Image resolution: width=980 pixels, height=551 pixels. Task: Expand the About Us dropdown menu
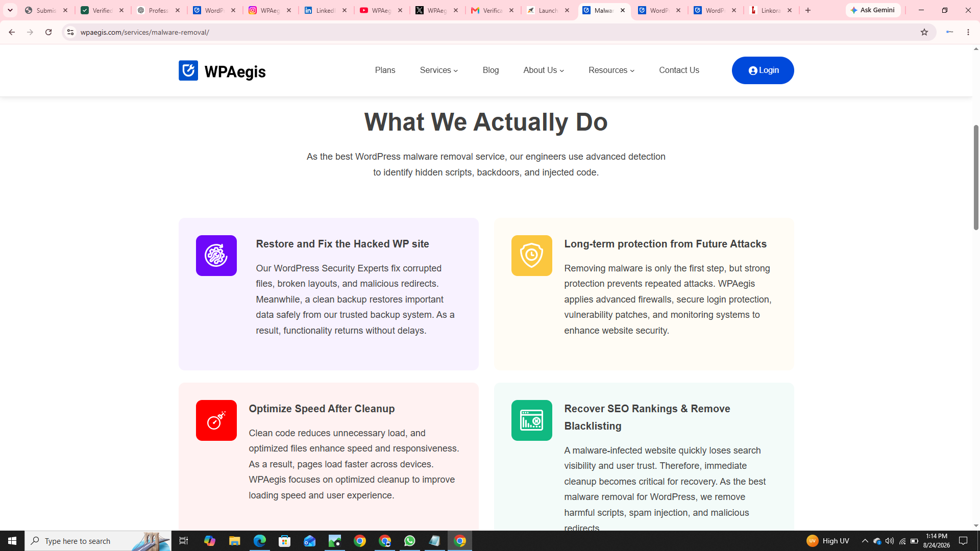tap(544, 70)
